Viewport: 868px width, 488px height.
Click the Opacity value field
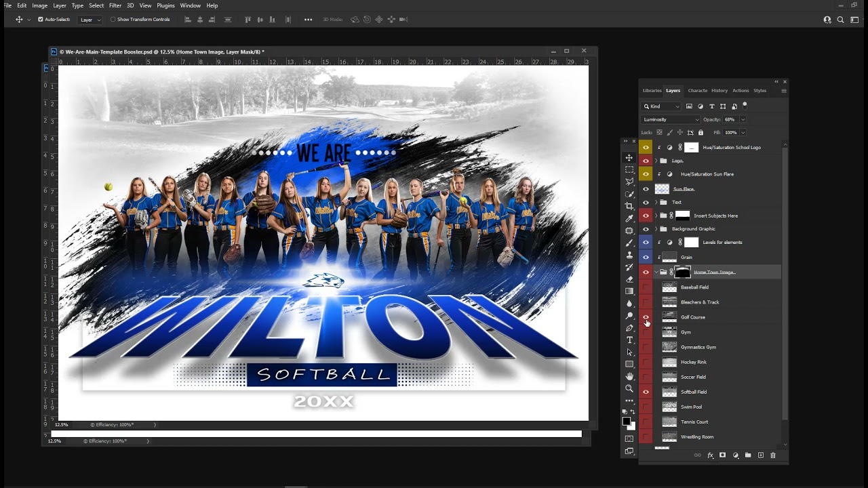click(x=730, y=119)
